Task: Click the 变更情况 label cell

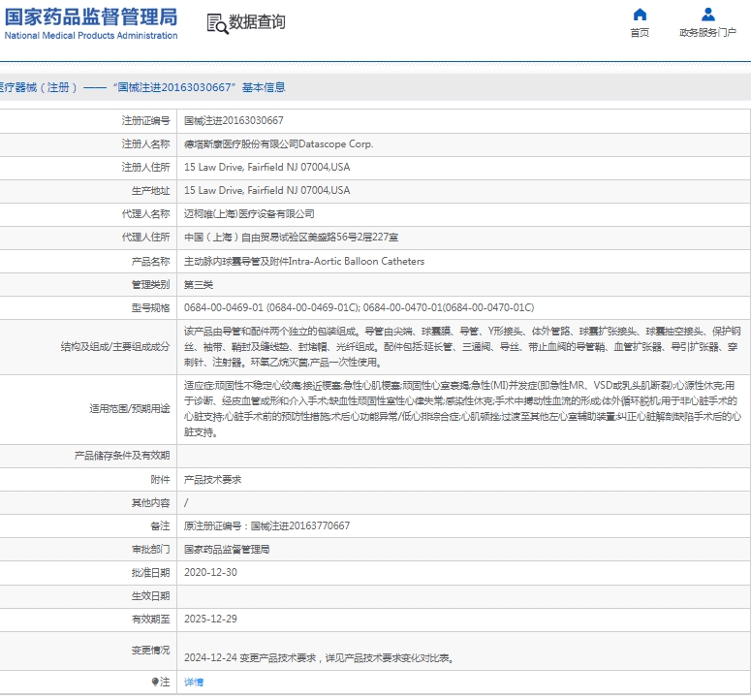Action: pyautogui.click(x=150, y=651)
